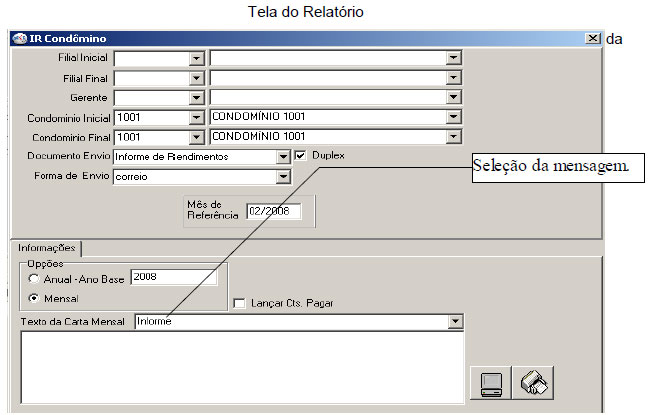This screenshot has width=649, height=415.
Task: Select the Mensal radio option
Action: click(34, 298)
